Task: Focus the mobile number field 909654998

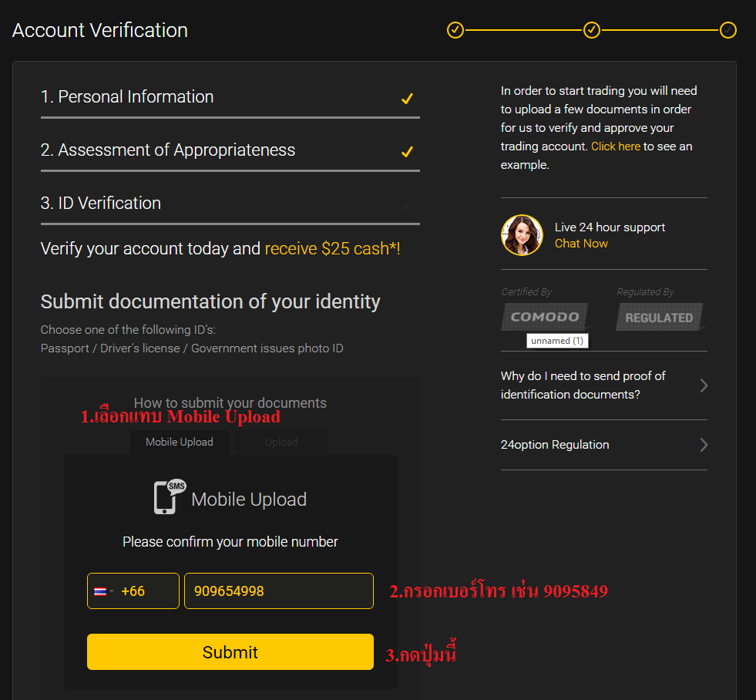Action: pos(279,591)
